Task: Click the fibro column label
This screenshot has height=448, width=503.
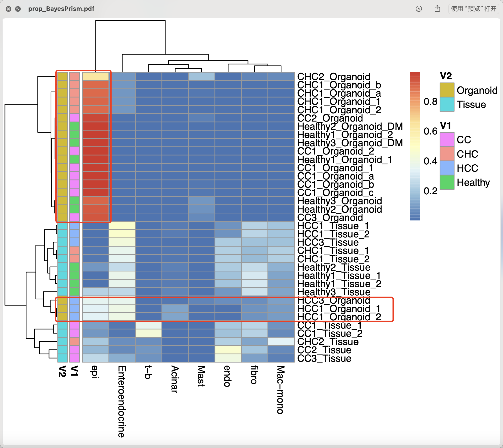Action: click(254, 375)
